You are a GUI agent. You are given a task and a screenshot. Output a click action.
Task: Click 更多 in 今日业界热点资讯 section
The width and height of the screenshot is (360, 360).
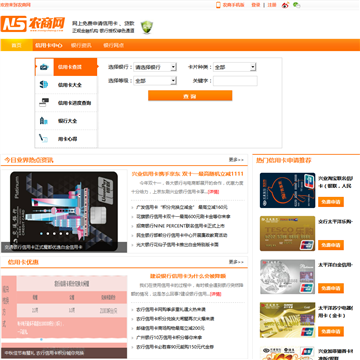click(x=236, y=160)
